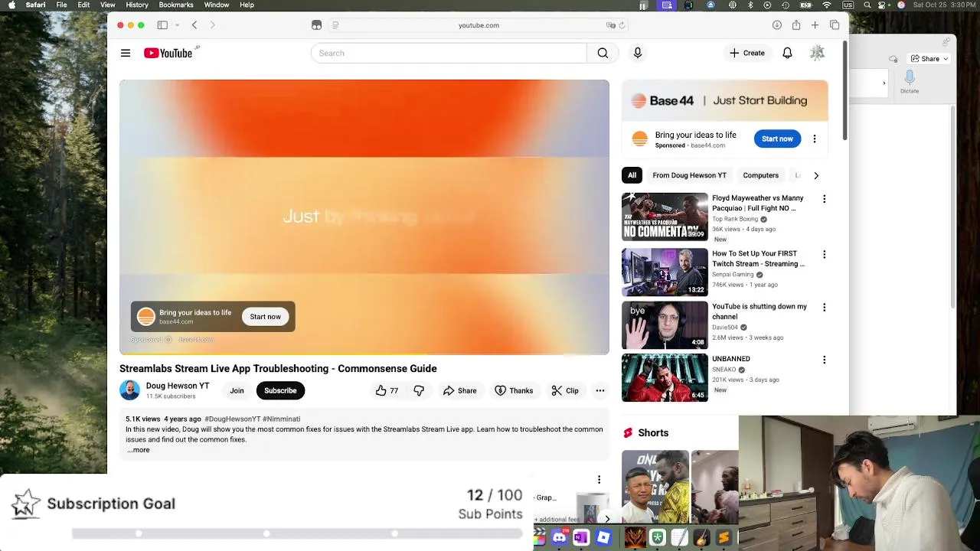Open the Bookmarks menu

(x=176, y=5)
